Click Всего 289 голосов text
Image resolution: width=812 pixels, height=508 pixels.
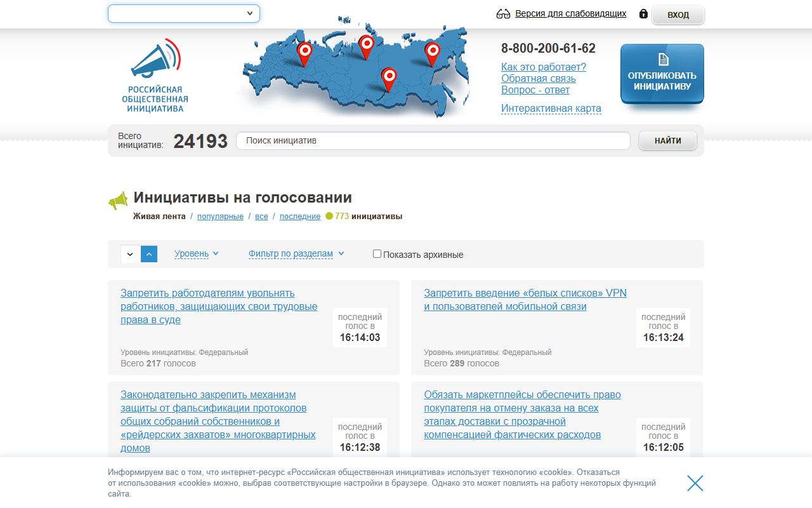(462, 363)
